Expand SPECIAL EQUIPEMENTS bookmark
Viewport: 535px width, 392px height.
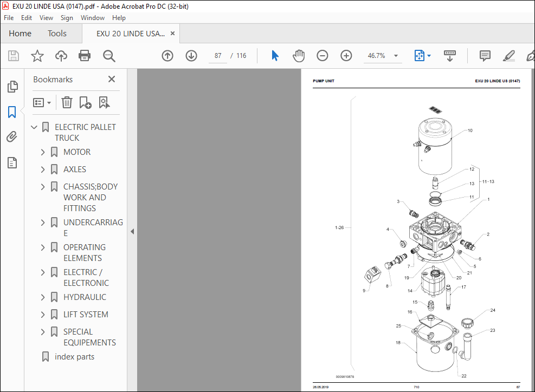tap(43, 332)
